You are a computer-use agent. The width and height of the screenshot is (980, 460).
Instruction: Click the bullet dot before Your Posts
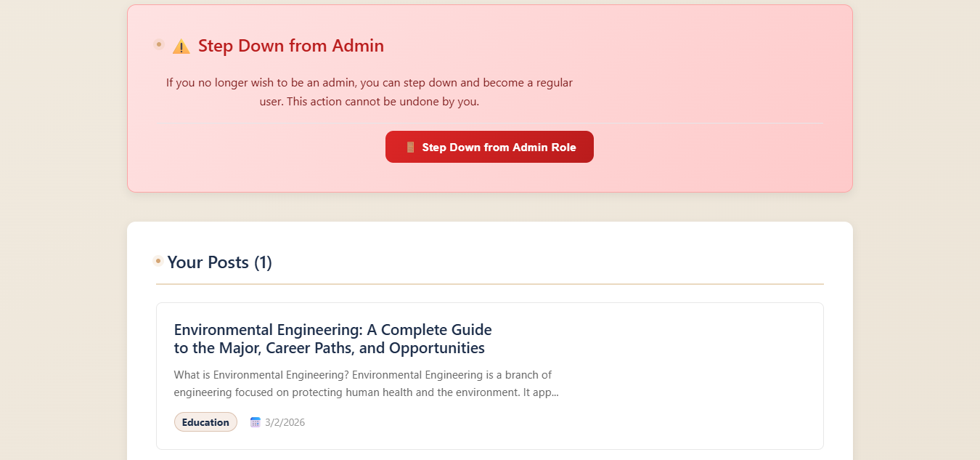[158, 261]
